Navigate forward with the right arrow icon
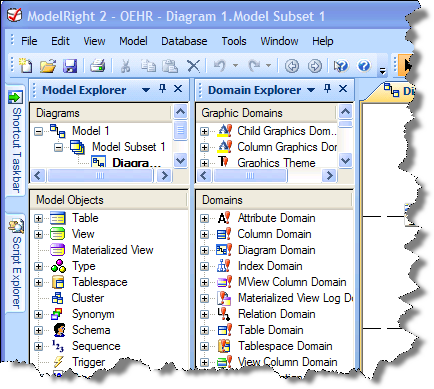 315,66
